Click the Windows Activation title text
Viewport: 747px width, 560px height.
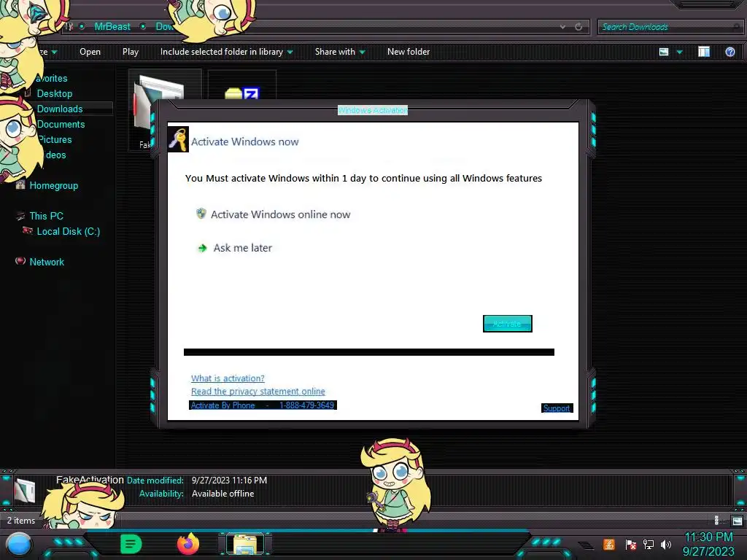(x=373, y=110)
